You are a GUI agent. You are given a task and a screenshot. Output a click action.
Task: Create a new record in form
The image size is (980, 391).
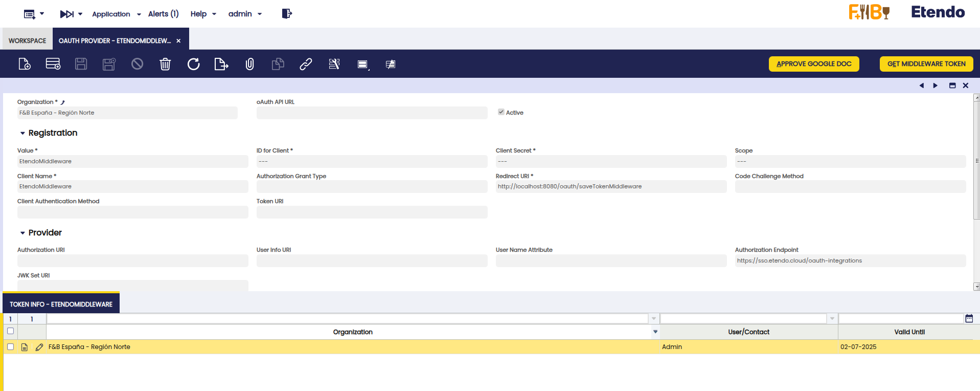[25, 64]
